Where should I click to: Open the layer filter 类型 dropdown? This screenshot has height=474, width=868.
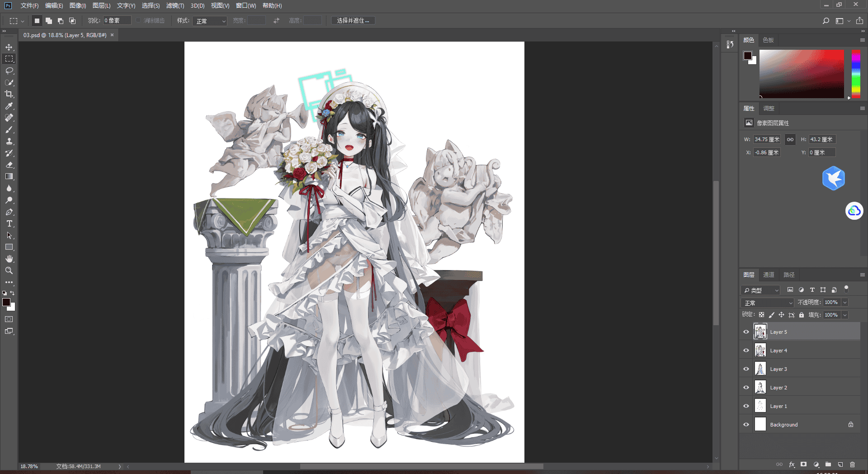(x=761, y=290)
